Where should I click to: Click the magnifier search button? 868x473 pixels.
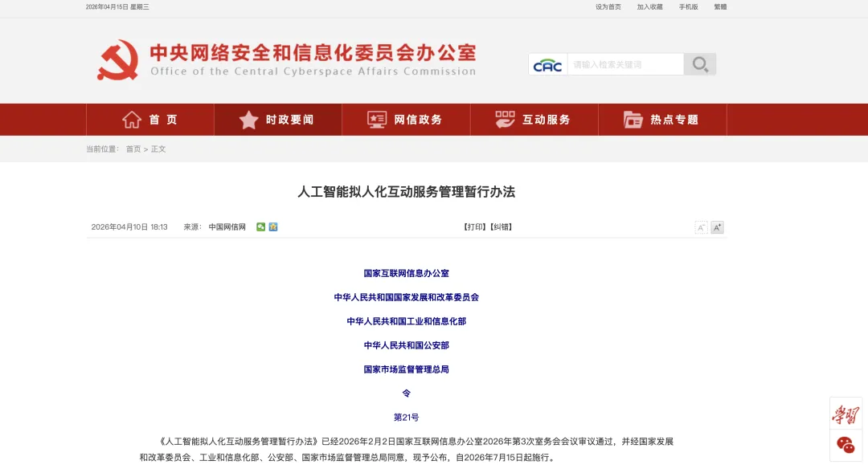700,64
